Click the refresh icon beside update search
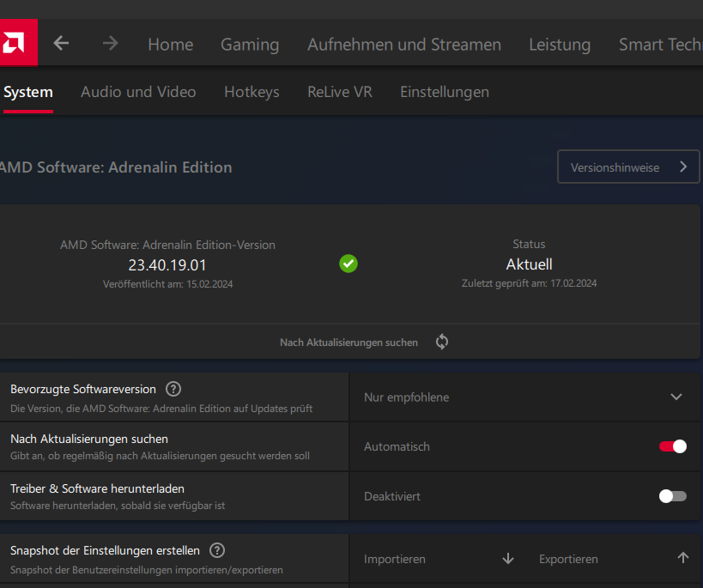This screenshot has width=703, height=588. tap(442, 342)
